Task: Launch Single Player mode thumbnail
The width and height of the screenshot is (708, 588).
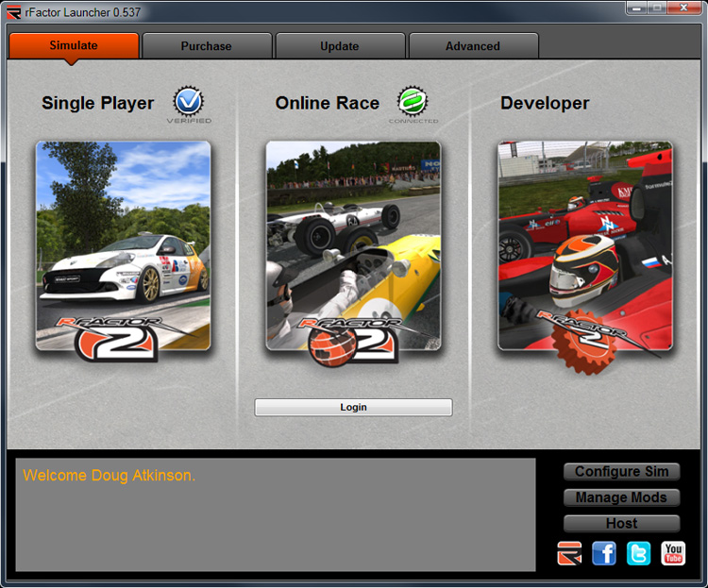Action: (x=124, y=247)
